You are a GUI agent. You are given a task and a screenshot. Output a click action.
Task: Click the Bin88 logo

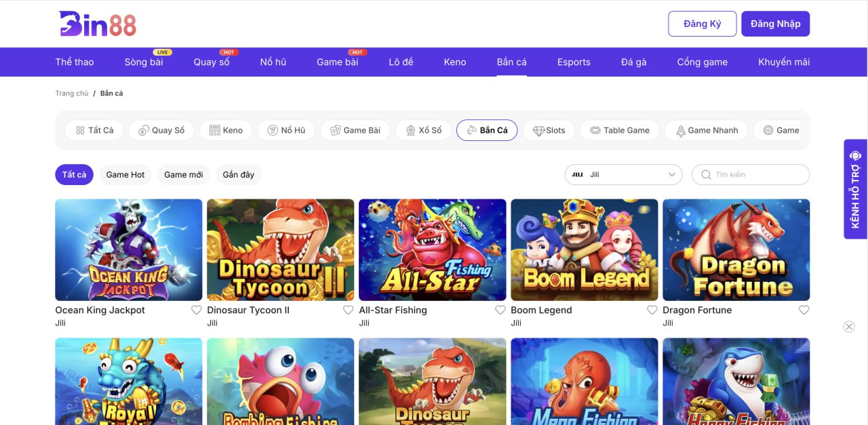(x=98, y=24)
